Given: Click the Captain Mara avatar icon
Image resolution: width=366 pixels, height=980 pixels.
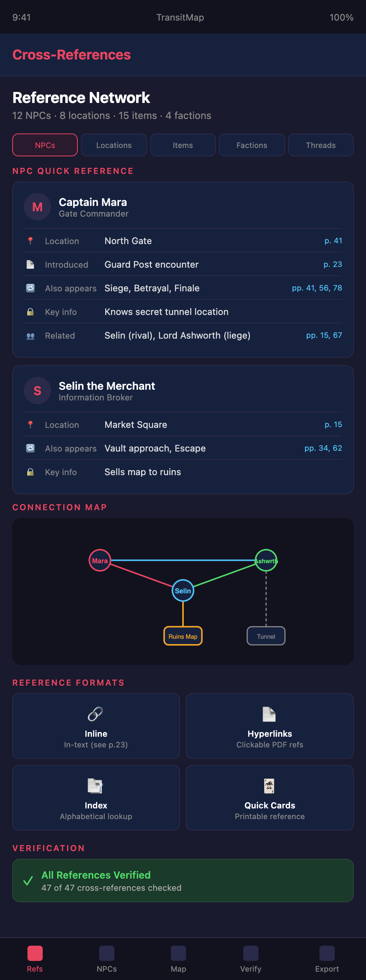Looking at the screenshot, I should [37, 207].
